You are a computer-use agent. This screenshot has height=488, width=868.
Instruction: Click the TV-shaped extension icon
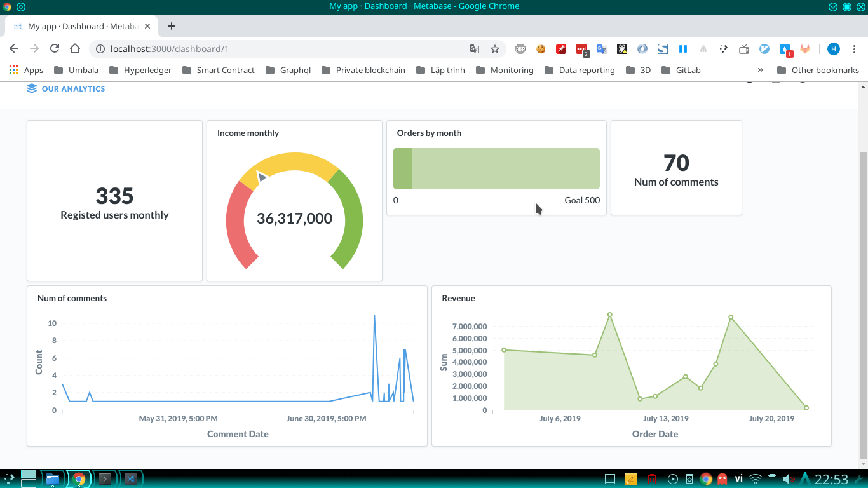coord(744,49)
